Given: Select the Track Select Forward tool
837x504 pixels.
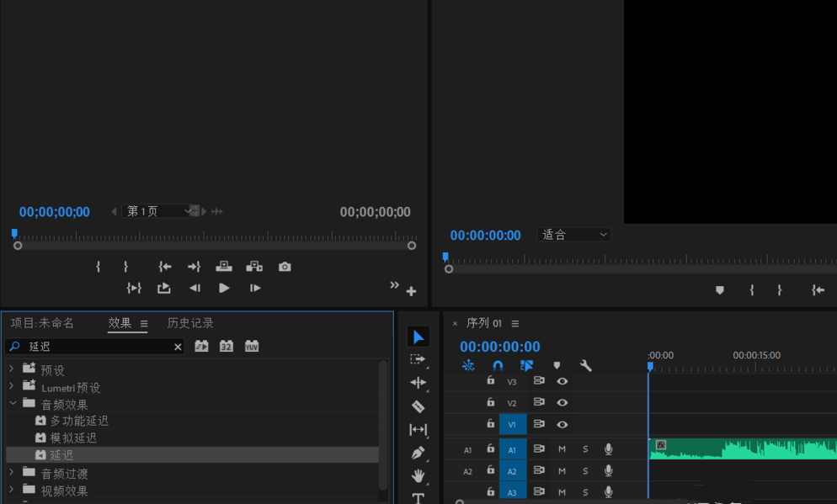Looking at the screenshot, I should coord(418,360).
